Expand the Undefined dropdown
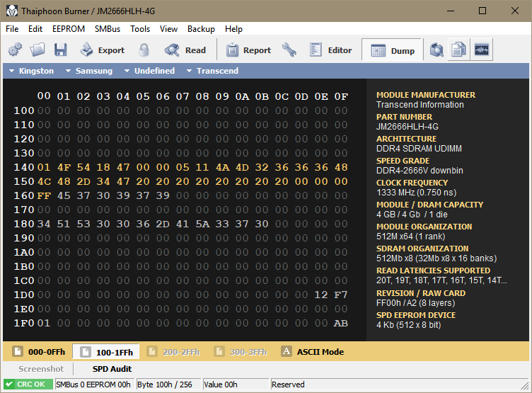This screenshot has width=532, height=393. (150, 71)
